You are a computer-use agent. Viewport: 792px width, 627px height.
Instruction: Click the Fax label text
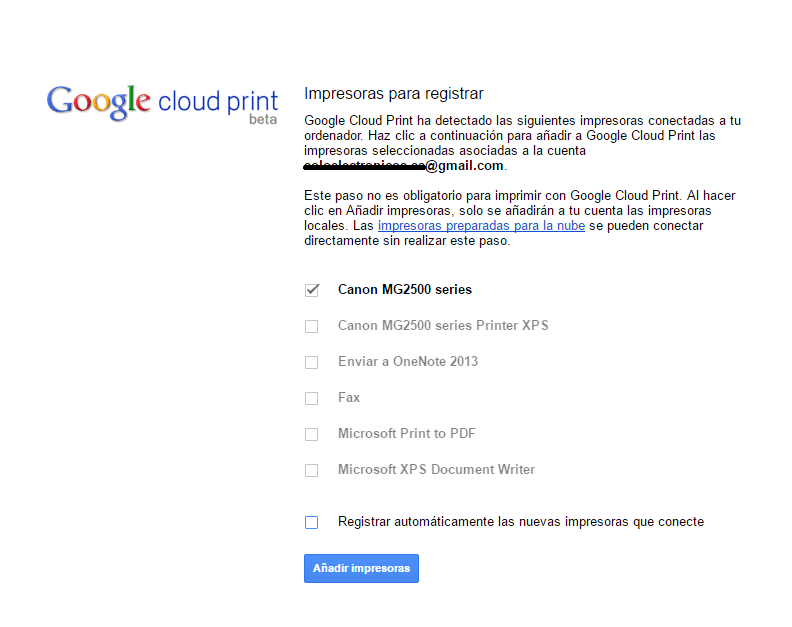pyautogui.click(x=348, y=398)
